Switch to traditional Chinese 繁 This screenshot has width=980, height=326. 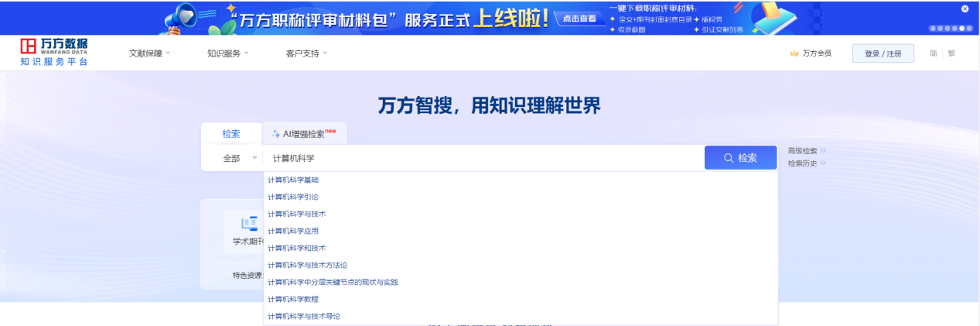(951, 53)
